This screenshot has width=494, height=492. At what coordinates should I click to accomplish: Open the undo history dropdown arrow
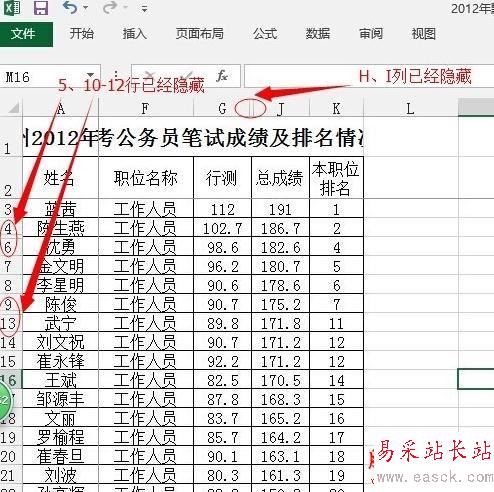[x=85, y=8]
